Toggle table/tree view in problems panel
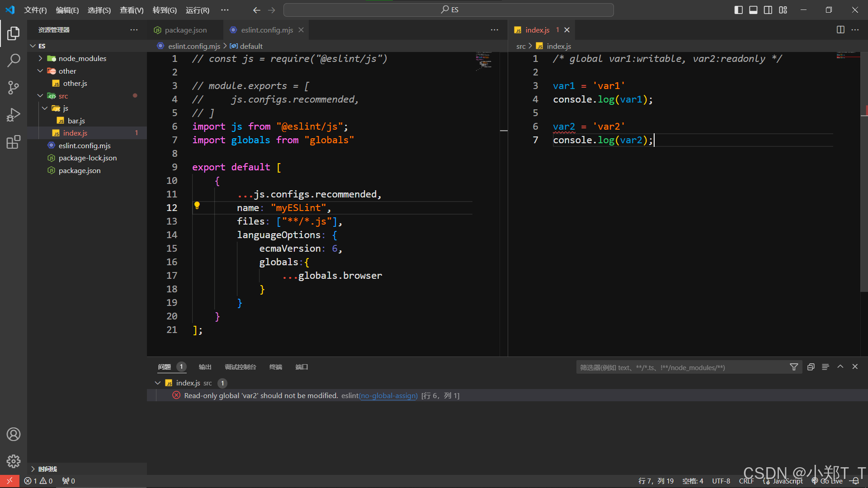This screenshot has width=868, height=488. click(x=826, y=367)
